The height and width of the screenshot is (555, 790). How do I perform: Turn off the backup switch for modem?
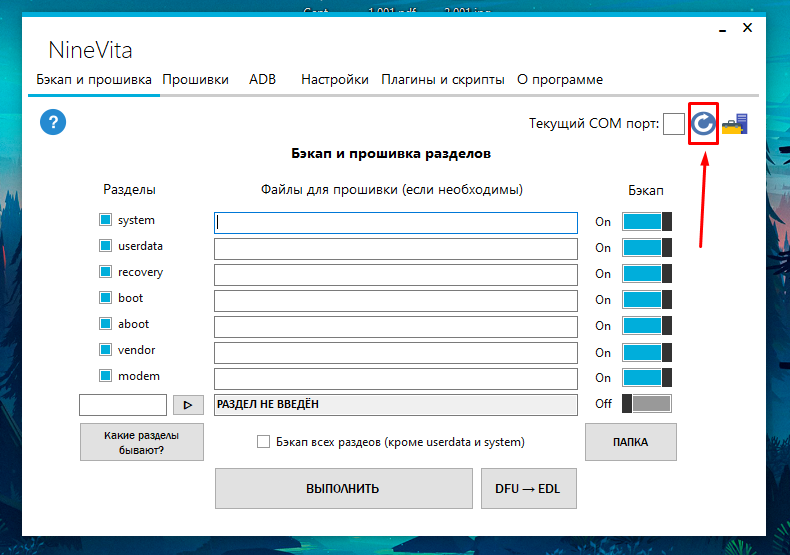click(647, 378)
